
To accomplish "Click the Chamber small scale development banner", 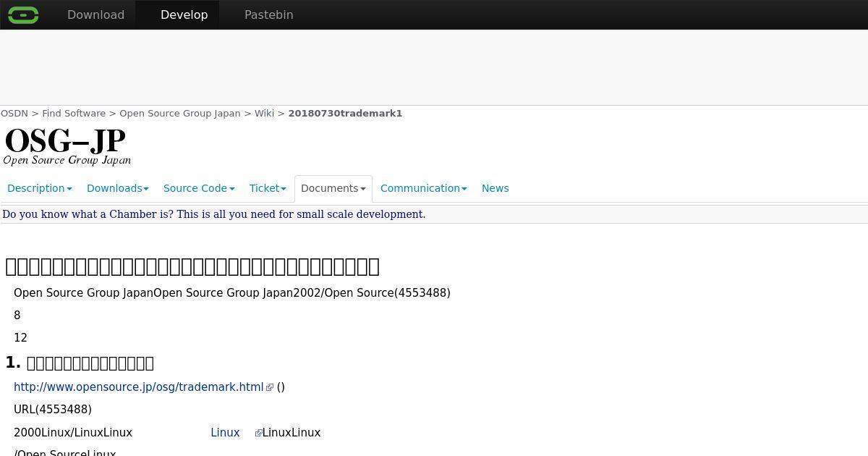I will click(x=214, y=214).
